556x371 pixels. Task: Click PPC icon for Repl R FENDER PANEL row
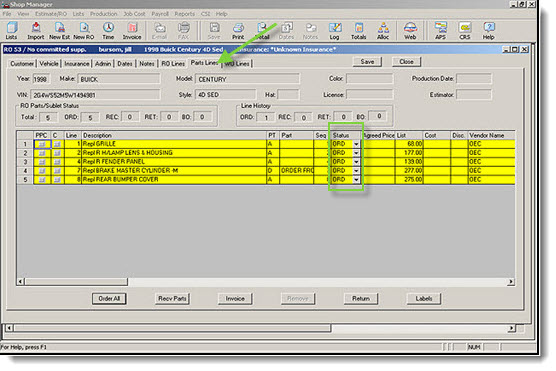[42, 162]
